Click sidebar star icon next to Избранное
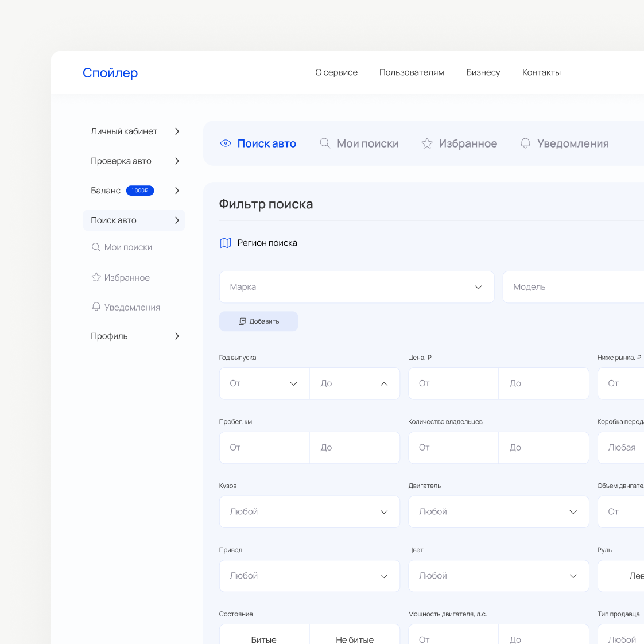 pos(96,277)
